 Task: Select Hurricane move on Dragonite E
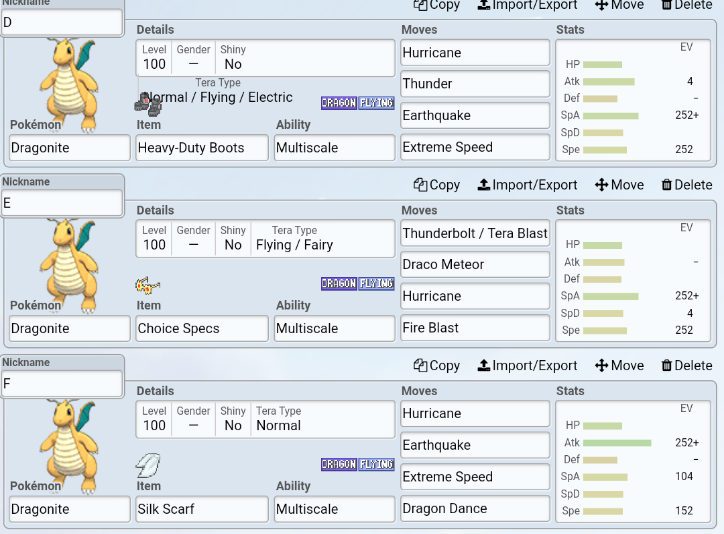point(475,296)
